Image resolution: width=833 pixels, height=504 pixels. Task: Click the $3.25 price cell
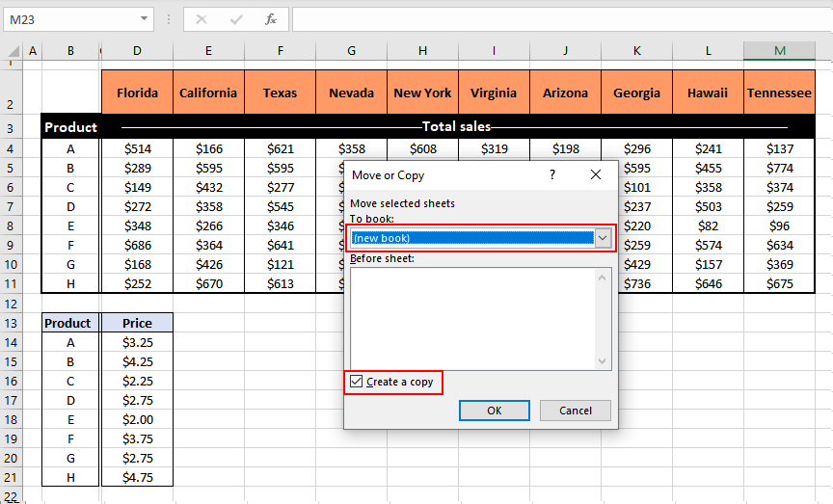[x=137, y=342]
